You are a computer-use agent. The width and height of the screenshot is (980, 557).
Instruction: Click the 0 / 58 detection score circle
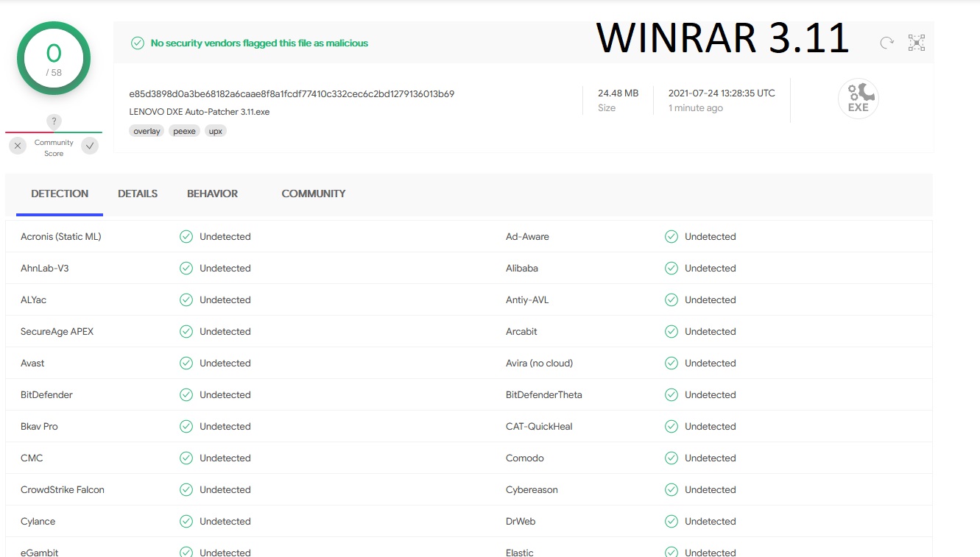(54, 59)
